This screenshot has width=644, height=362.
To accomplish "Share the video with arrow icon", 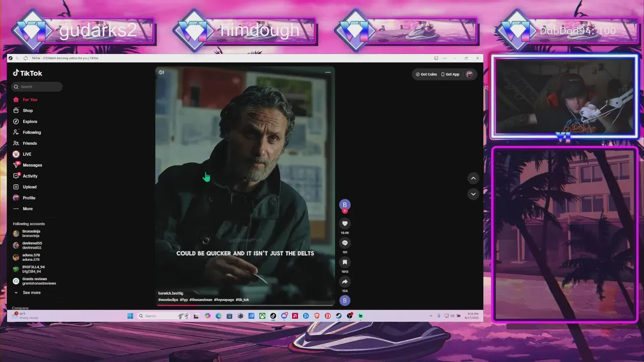I will click(345, 282).
